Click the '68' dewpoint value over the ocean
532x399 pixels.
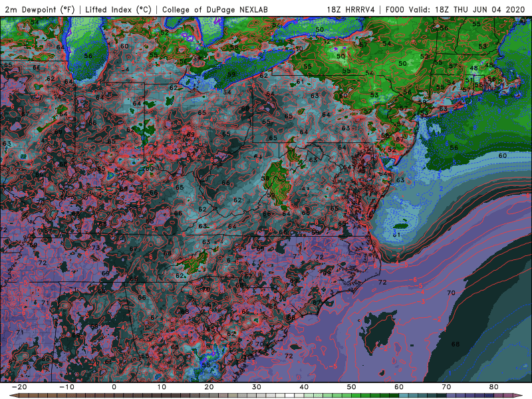[x=456, y=344]
